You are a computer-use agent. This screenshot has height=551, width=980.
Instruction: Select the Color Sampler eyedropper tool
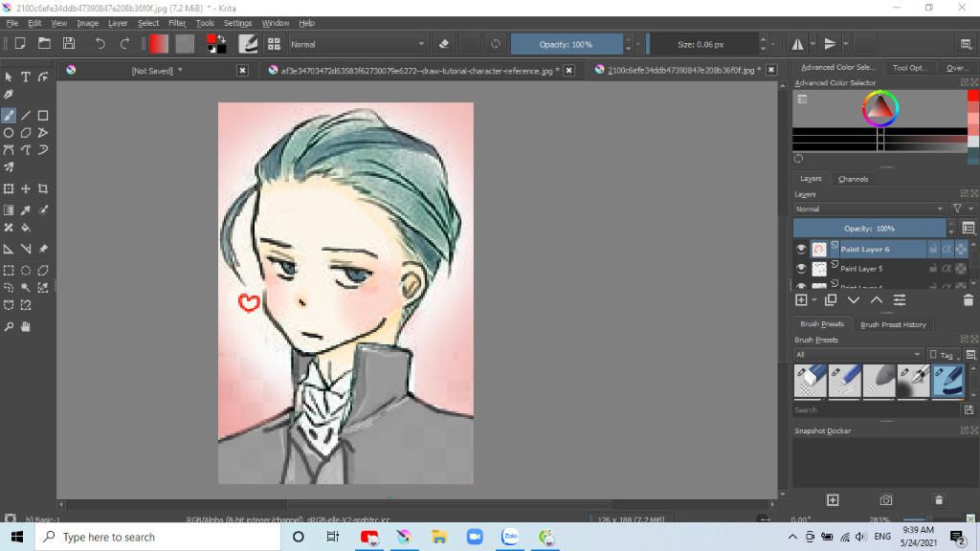[26, 209]
